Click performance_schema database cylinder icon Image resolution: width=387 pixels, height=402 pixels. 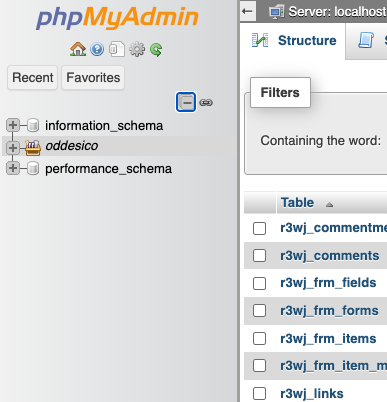click(33, 168)
